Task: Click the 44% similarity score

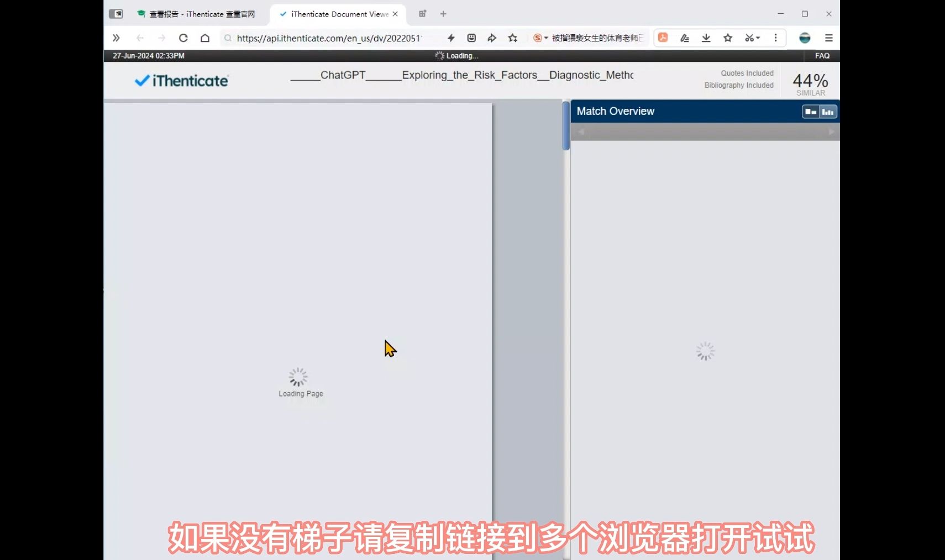Action: (810, 81)
